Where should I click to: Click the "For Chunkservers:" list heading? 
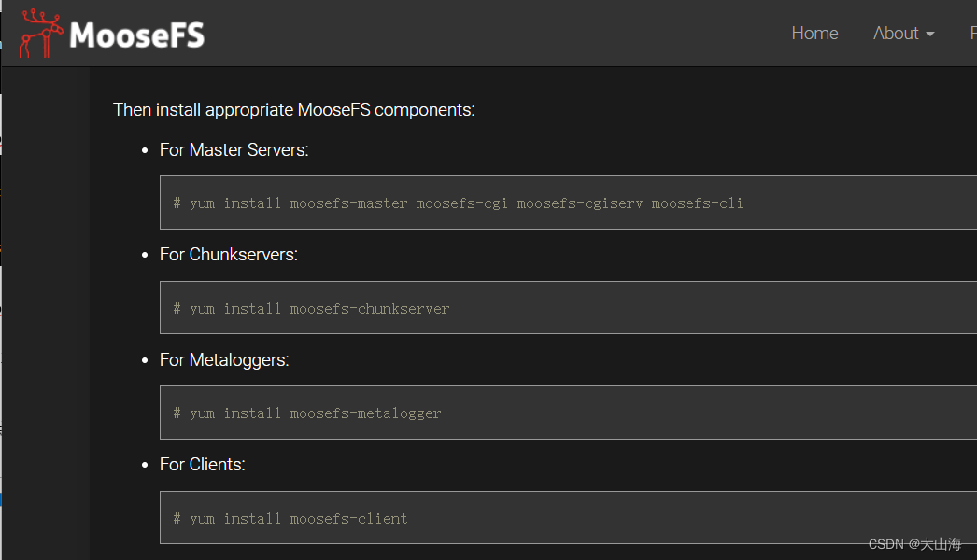click(x=228, y=254)
